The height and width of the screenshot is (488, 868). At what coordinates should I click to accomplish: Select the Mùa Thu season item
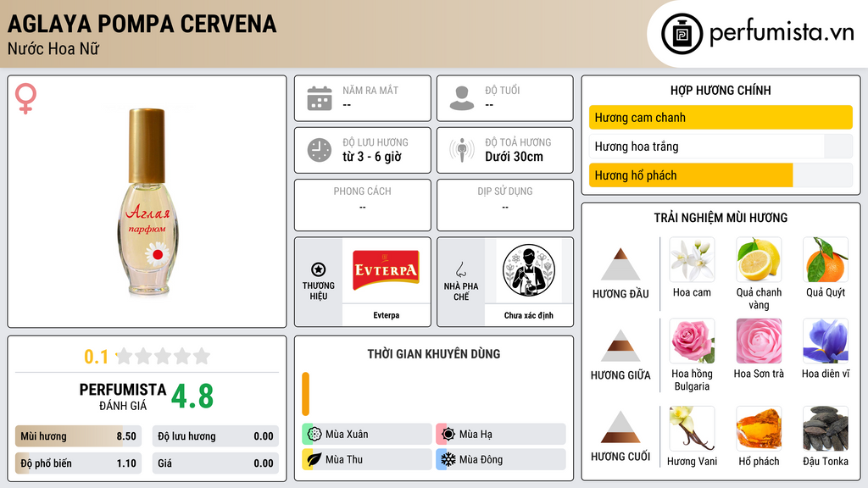click(x=367, y=459)
